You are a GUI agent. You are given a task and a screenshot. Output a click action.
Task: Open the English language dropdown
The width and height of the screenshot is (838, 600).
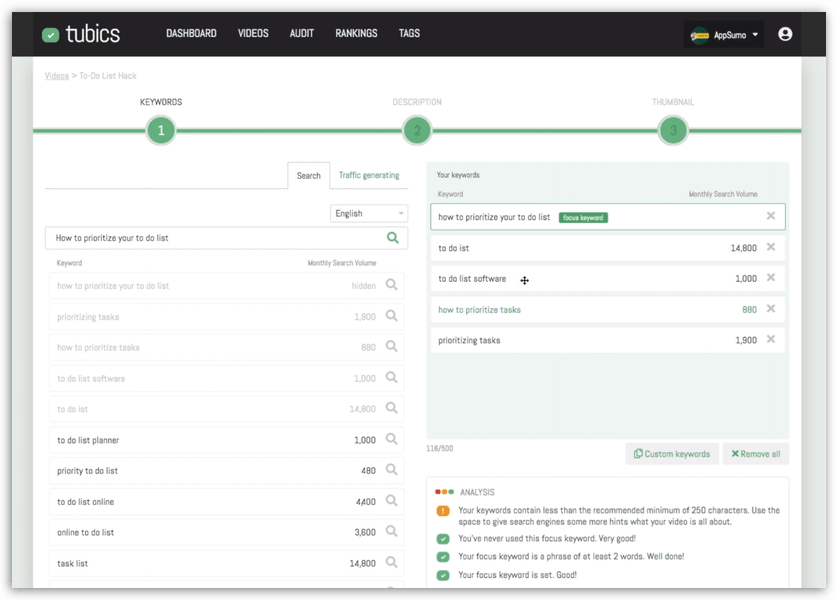coord(369,213)
